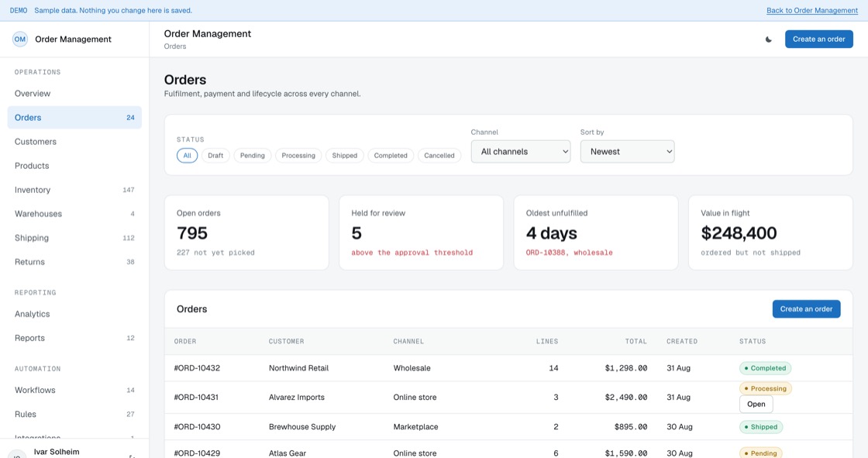Filter orders by Cancelled status
868x458 pixels.
click(x=439, y=156)
